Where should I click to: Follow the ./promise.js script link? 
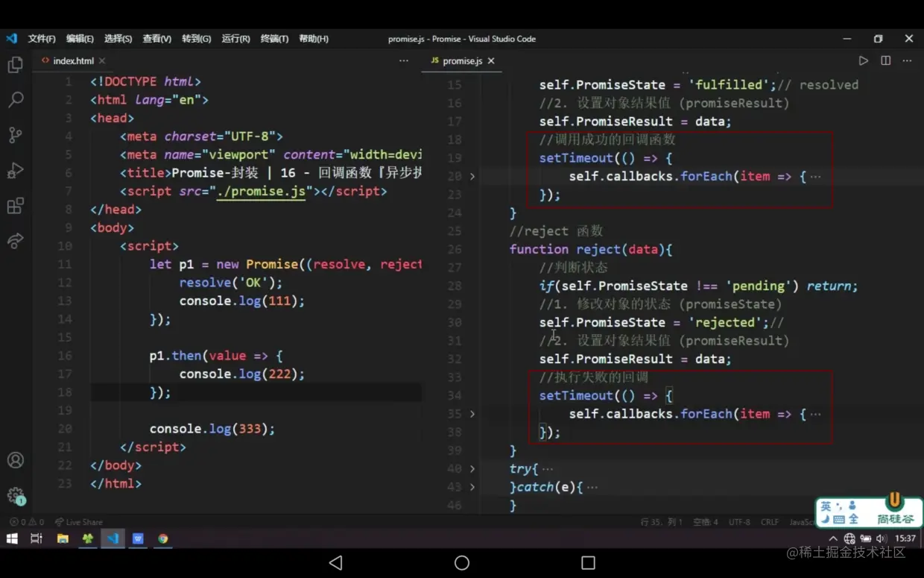[x=261, y=192]
